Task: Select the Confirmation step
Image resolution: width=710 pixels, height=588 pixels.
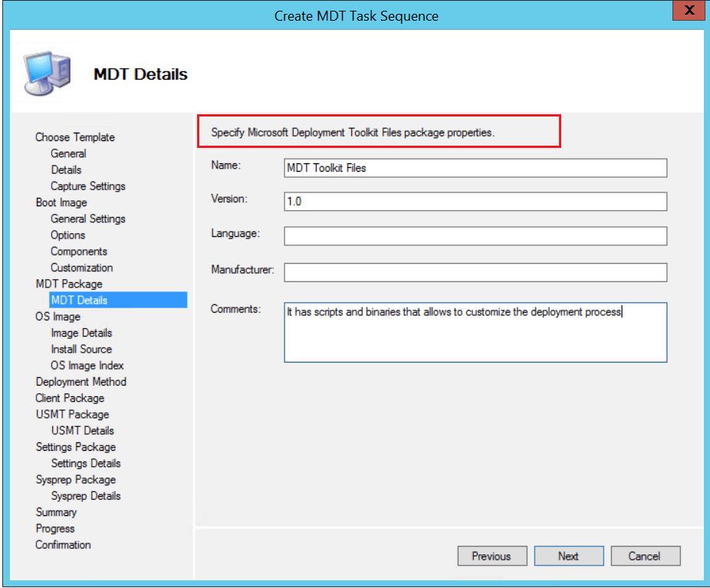Action: tap(63, 544)
